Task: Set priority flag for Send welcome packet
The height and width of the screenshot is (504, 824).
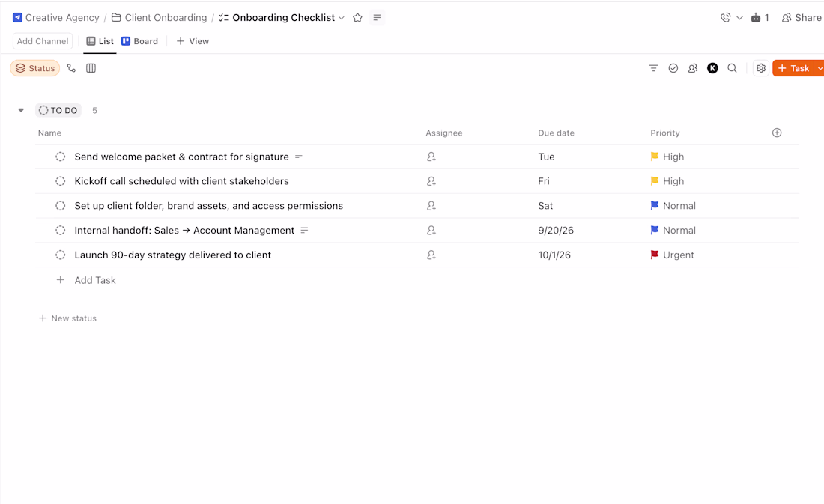Action: pyautogui.click(x=655, y=157)
